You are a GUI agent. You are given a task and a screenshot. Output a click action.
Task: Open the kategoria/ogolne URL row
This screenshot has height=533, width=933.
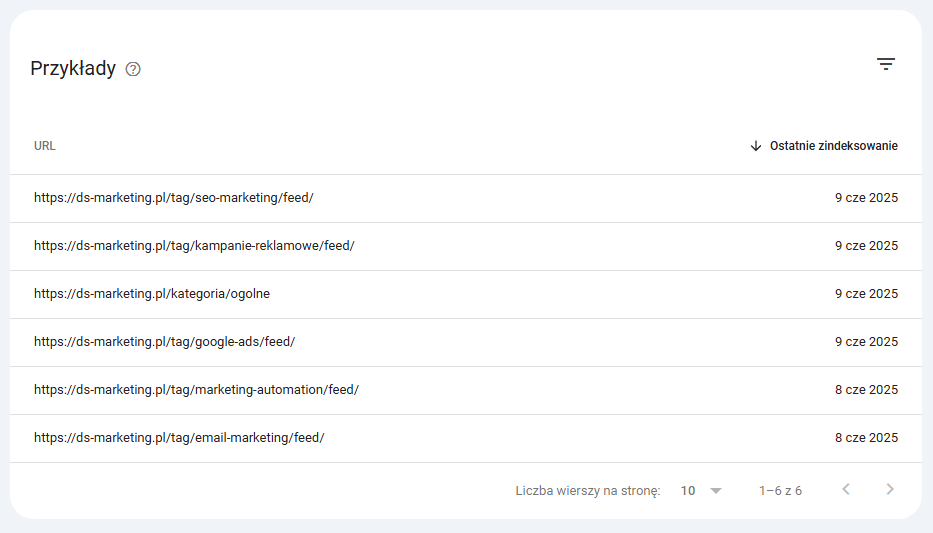click(152, 294)
